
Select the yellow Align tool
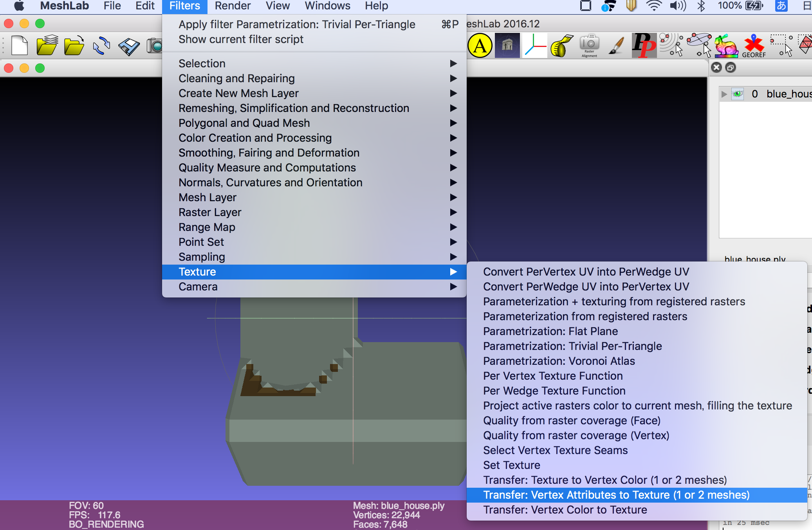[x=480, y=46]
